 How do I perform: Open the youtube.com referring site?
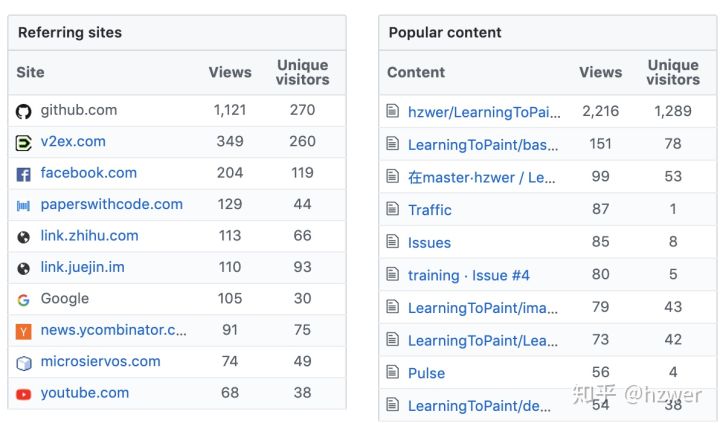[85, 393]
